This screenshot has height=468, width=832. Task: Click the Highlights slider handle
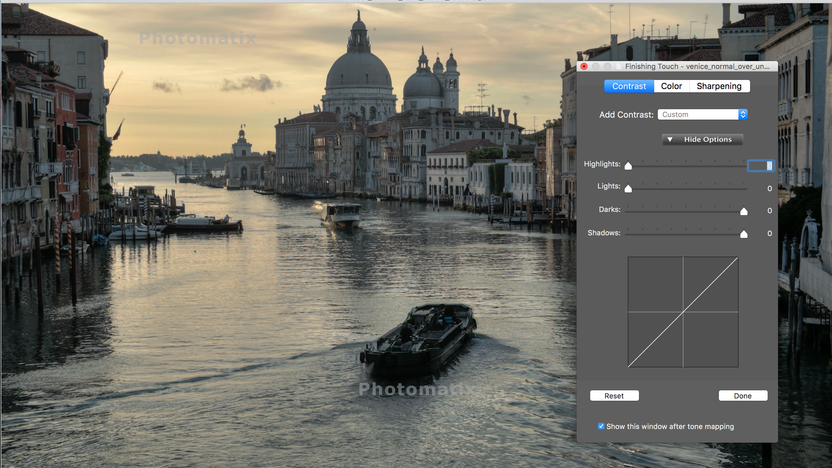(x=628, y=166)
